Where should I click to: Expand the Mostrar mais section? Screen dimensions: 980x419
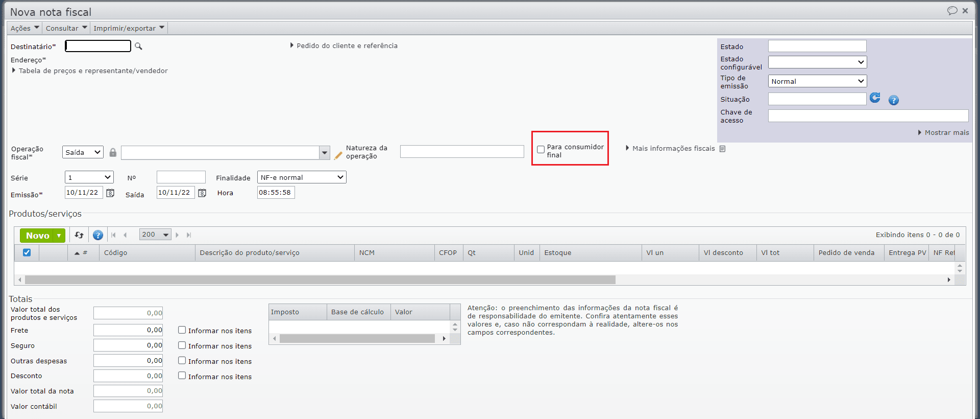943,132
